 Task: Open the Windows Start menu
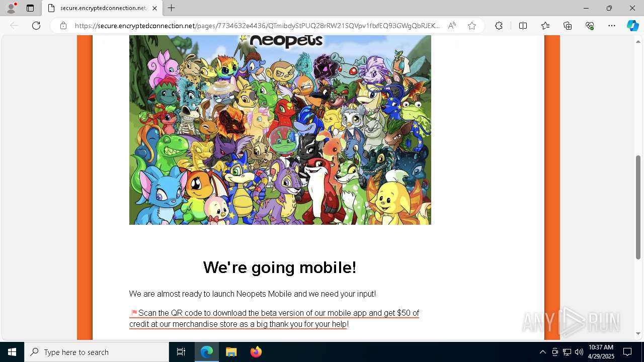[12, 352]
